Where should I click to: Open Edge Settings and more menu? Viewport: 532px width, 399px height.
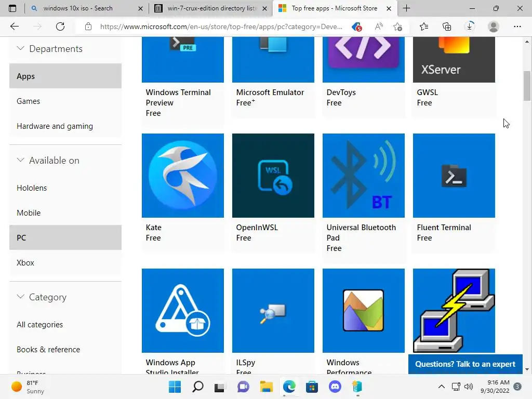[517, 26]
